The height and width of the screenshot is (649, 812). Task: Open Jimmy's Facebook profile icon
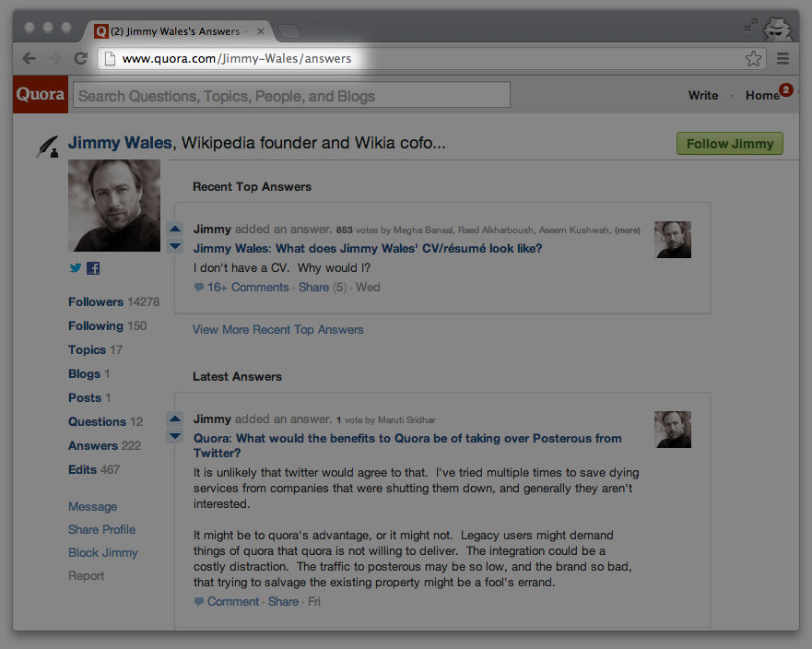point(93,268)
